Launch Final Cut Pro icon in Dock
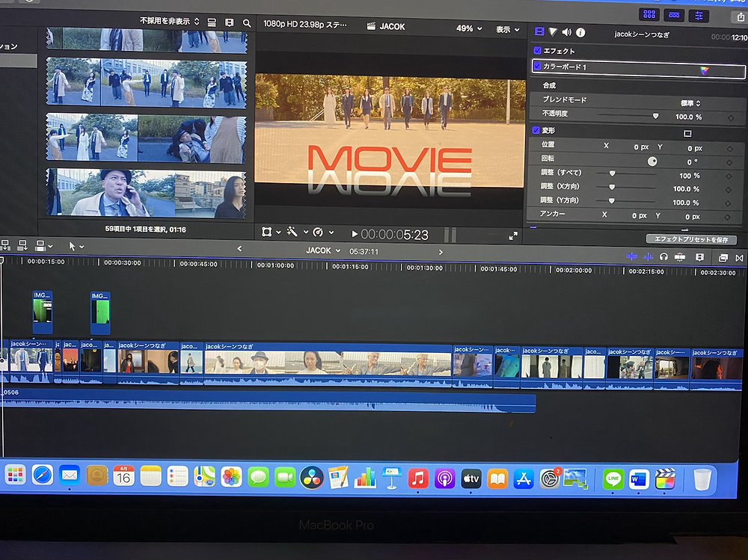 665,479
